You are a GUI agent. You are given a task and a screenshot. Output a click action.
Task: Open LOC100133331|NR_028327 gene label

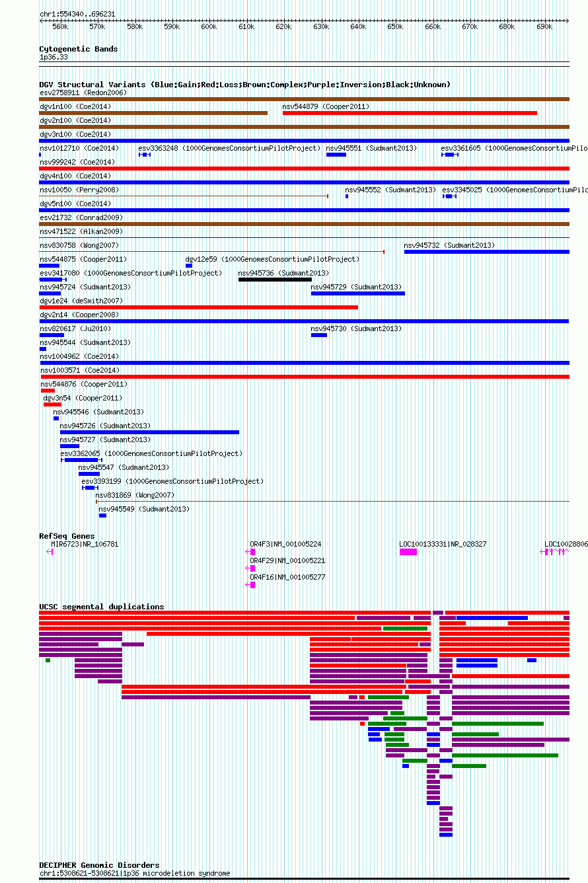(443, 544)
